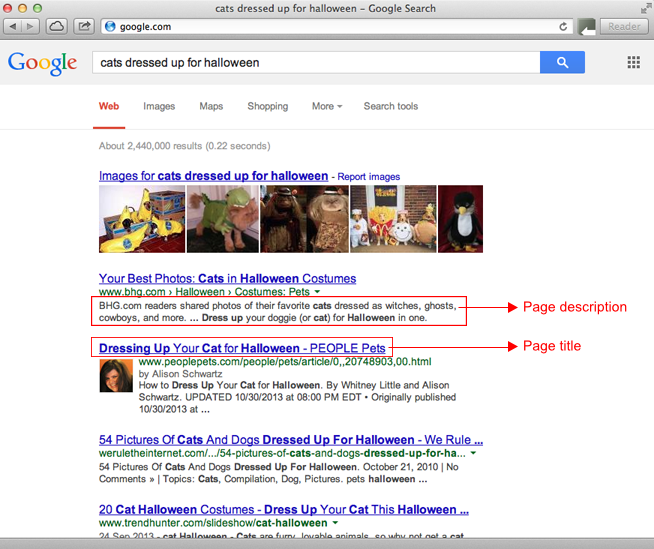Open the penguin costume thumbnail
Viewport: 654px width, 549px height.
pyautogui.click(x=460, y=219)
